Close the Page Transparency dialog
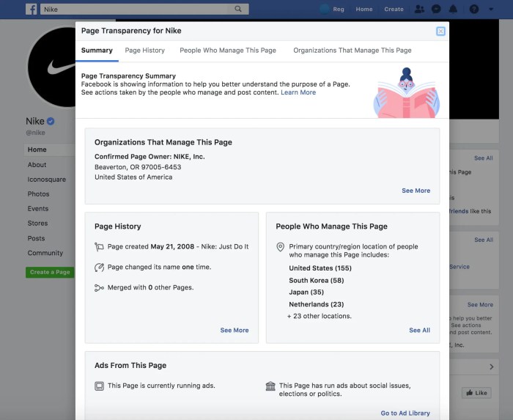 (x=440, y=31)
